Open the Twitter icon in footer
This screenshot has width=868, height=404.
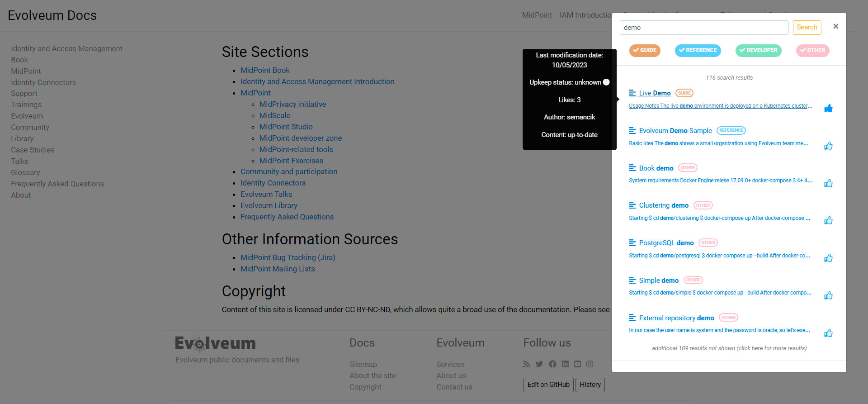coord(539,364)
